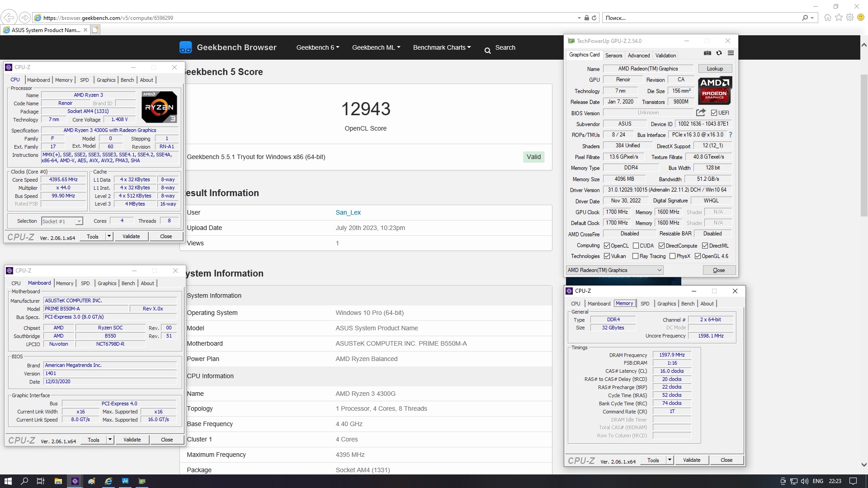Open Windows Start menu
Image resolution: width=868 pixels, height=488 pixels.
tap(8, 481)
